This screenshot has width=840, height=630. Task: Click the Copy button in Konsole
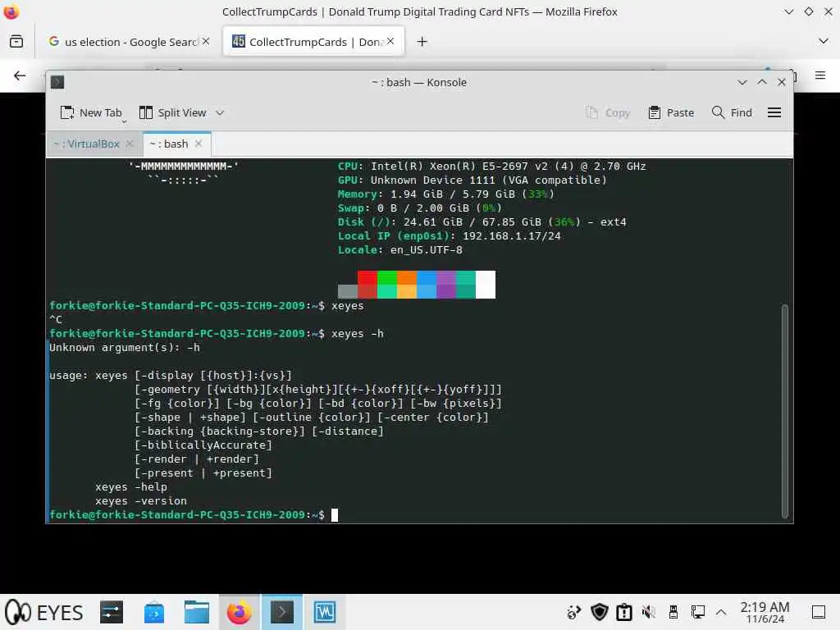pyautogui.click(x=608, y=112)
